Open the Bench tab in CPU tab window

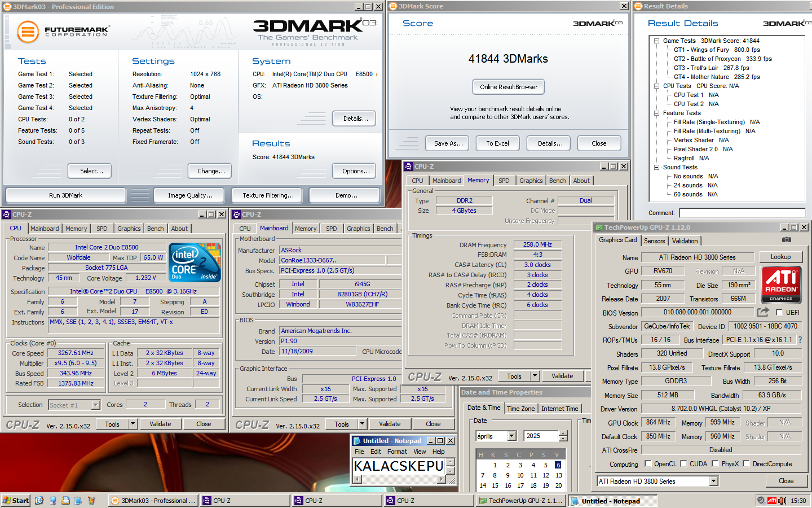pyautogui.click(x=155, y=229)
